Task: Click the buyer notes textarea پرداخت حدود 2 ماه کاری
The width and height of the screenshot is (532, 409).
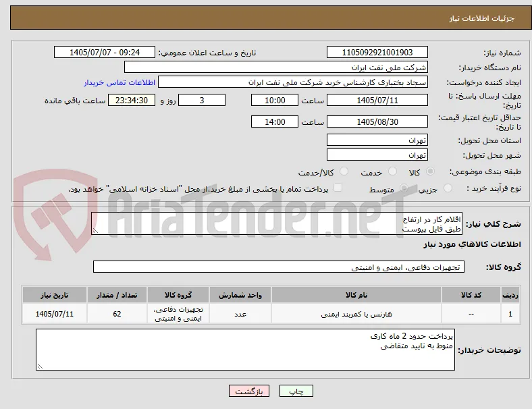Action: coord(245,350)
